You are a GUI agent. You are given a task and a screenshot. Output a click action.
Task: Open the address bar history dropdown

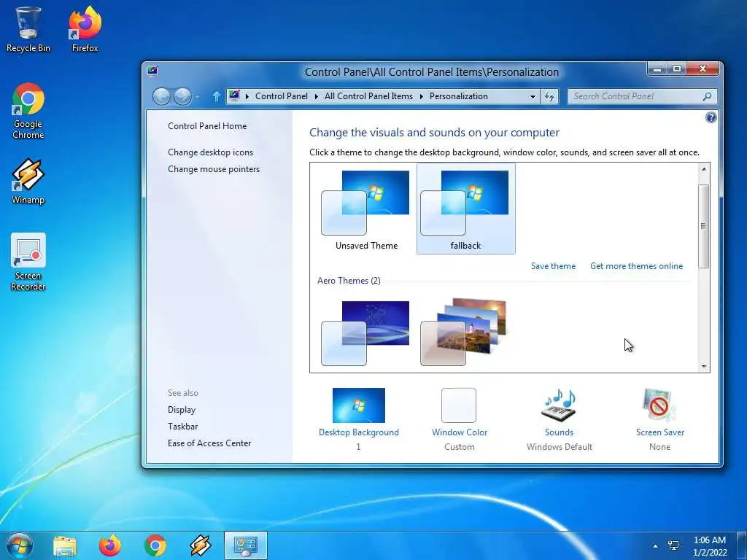tap(533, 97)
